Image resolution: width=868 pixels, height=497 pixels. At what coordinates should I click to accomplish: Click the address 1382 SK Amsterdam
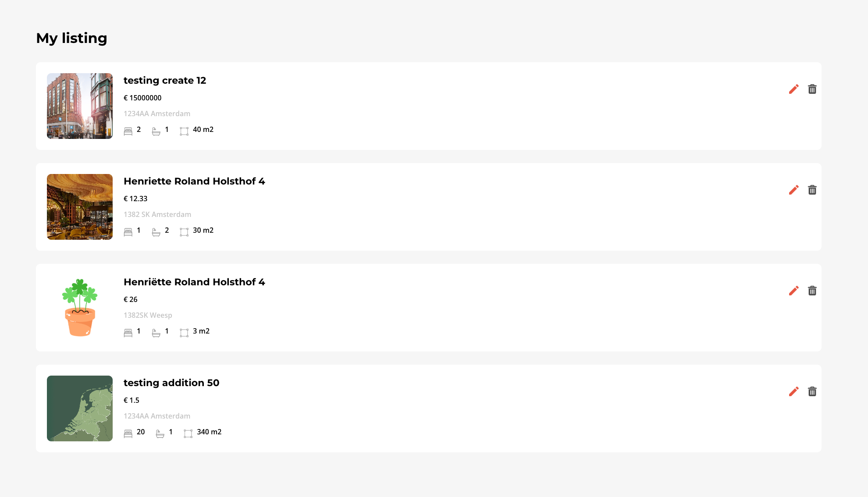coord(157,214)
